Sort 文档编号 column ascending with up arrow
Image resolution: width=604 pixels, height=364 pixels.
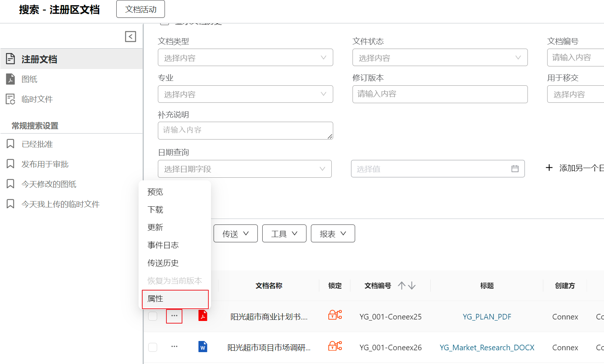tap(402, 285)
